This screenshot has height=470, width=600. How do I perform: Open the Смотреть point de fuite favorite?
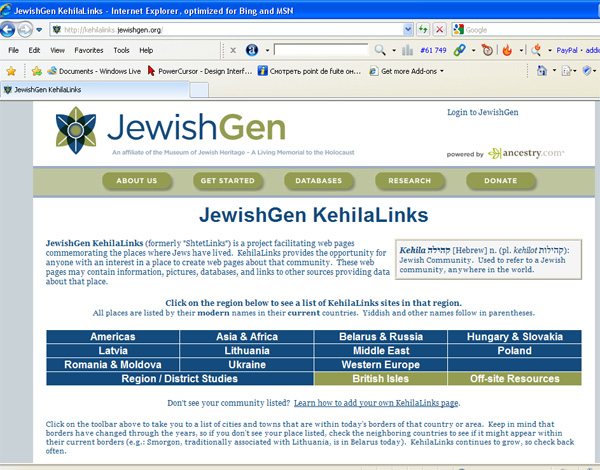click(309, 71)
